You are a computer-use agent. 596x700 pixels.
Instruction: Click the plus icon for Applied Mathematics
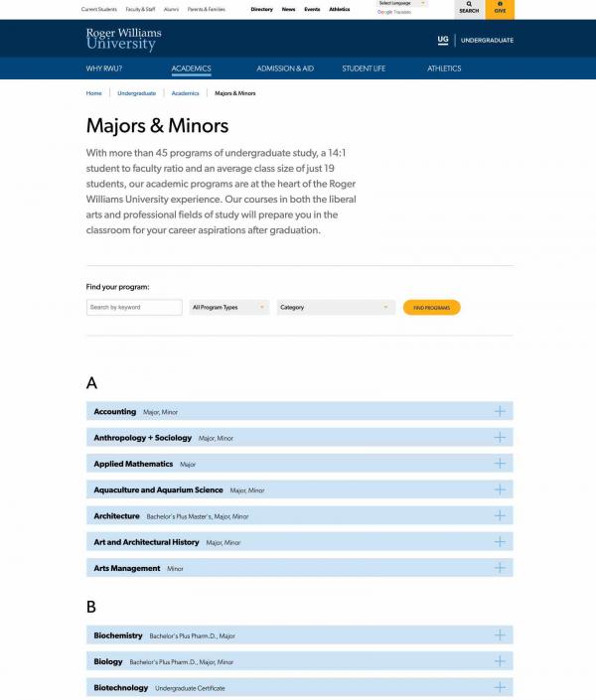coord(500,464)
